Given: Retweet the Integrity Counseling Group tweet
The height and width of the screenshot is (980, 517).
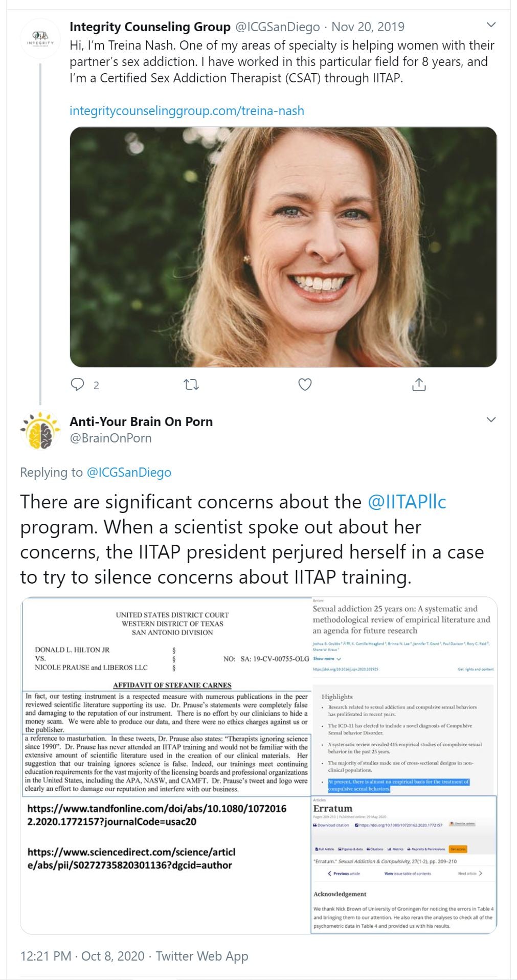Looking at the screenshot, I should click(x=191, y=385).
